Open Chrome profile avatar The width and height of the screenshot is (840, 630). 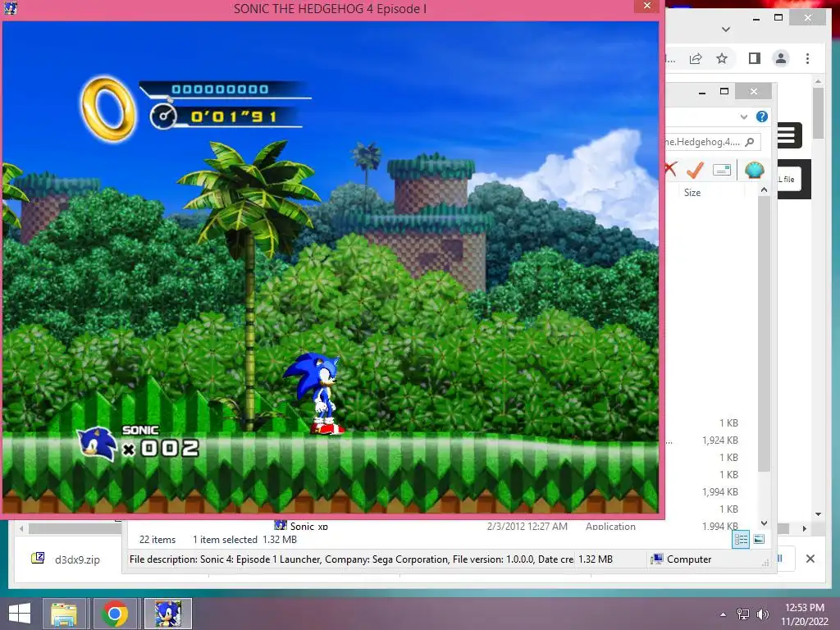[x=781, y=58]
